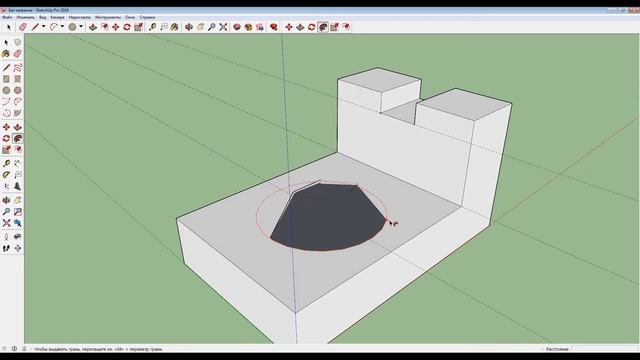Open the Справка menu

(x=147, y=18)
